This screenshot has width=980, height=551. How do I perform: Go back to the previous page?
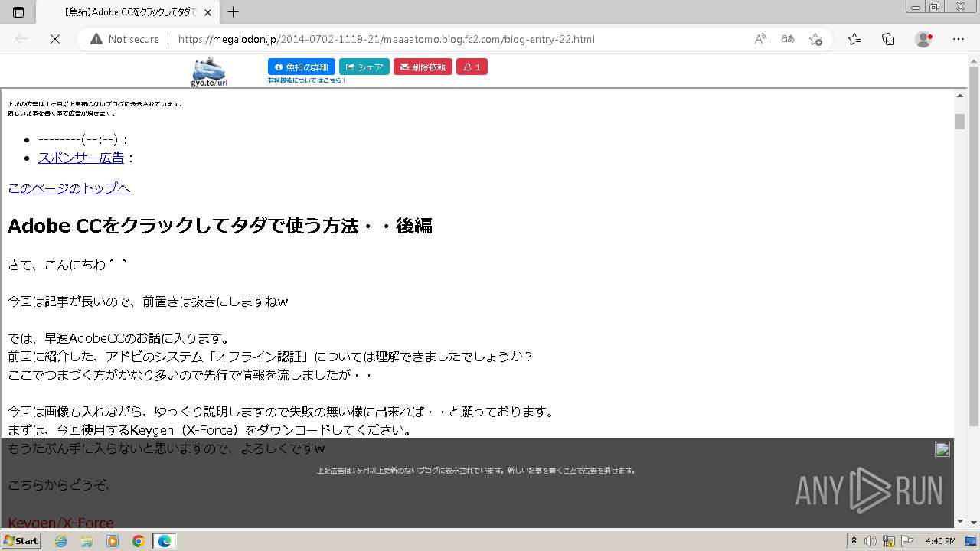point(21,39)
